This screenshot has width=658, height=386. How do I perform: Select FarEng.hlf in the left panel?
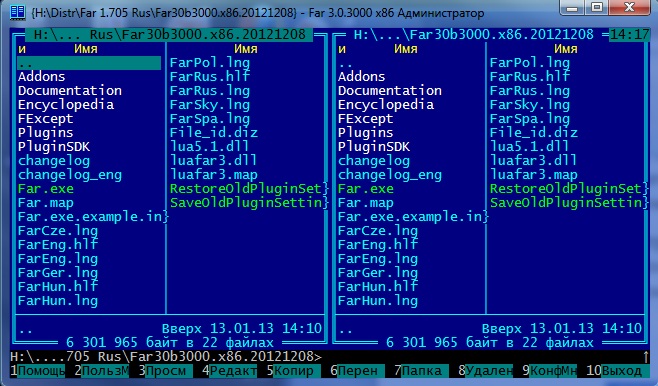click(57, 245)
